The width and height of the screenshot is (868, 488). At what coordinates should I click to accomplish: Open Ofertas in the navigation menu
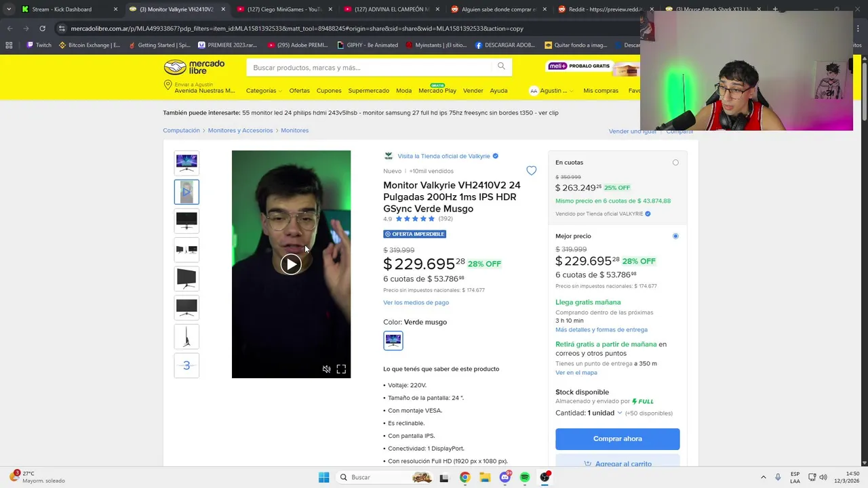tap(299, 91)
